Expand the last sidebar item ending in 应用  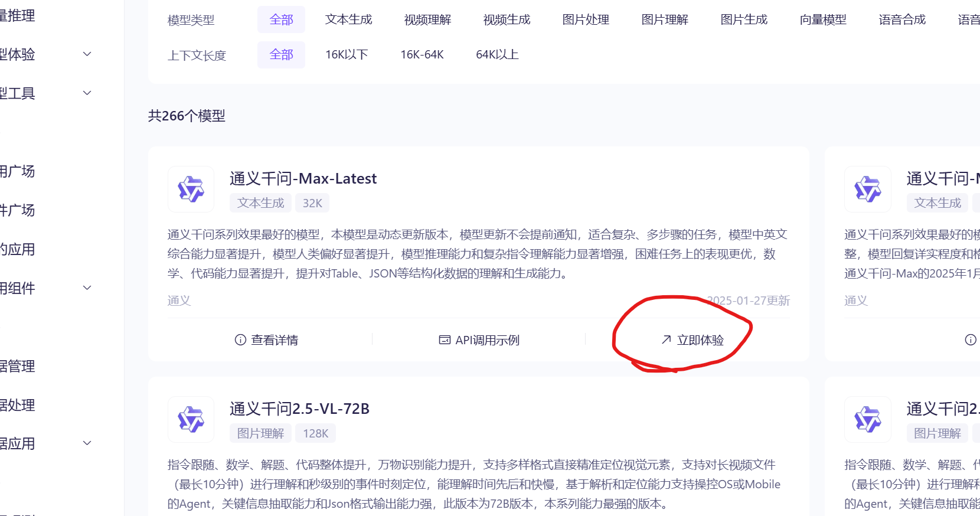tap(87, 443)
